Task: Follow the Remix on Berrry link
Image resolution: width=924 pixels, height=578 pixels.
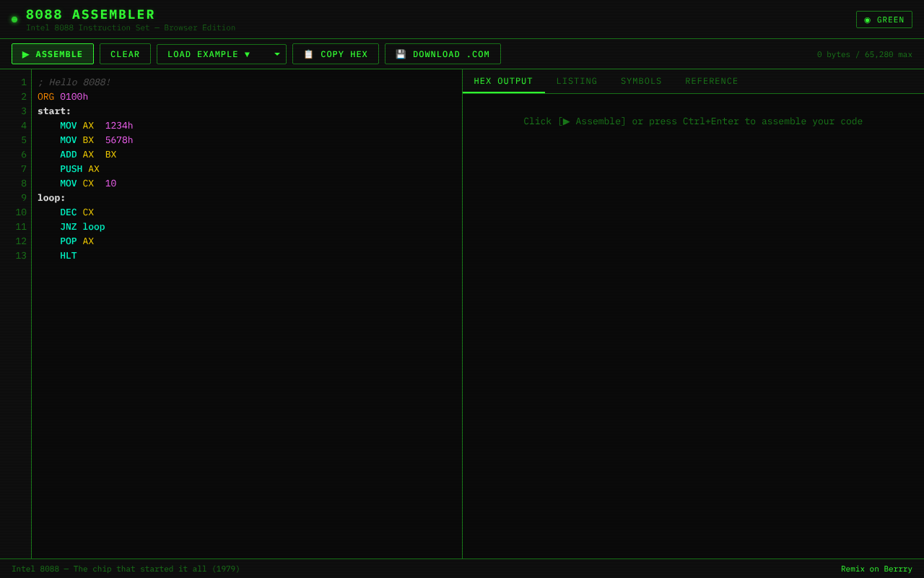Action: [876, 569]
